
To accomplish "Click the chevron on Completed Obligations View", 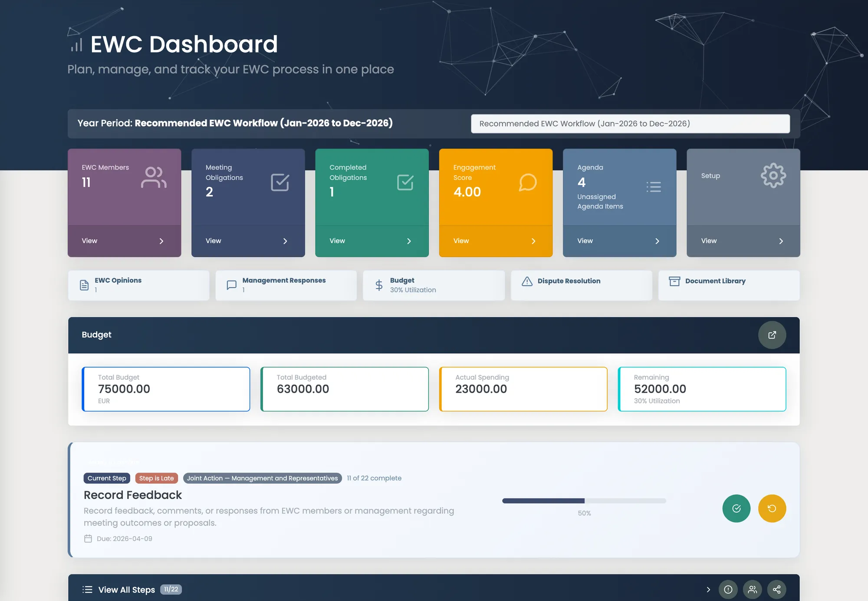I will [409, 241].
